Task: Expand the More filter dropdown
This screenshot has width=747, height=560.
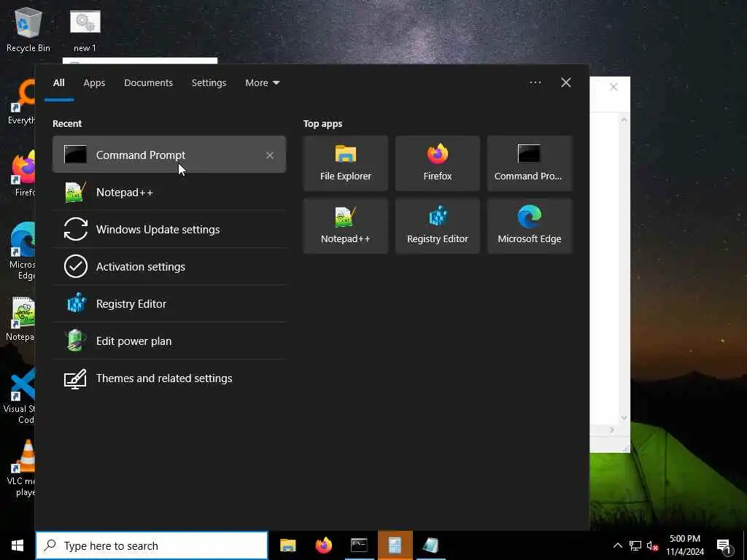Action: click(x=262, y=83)
